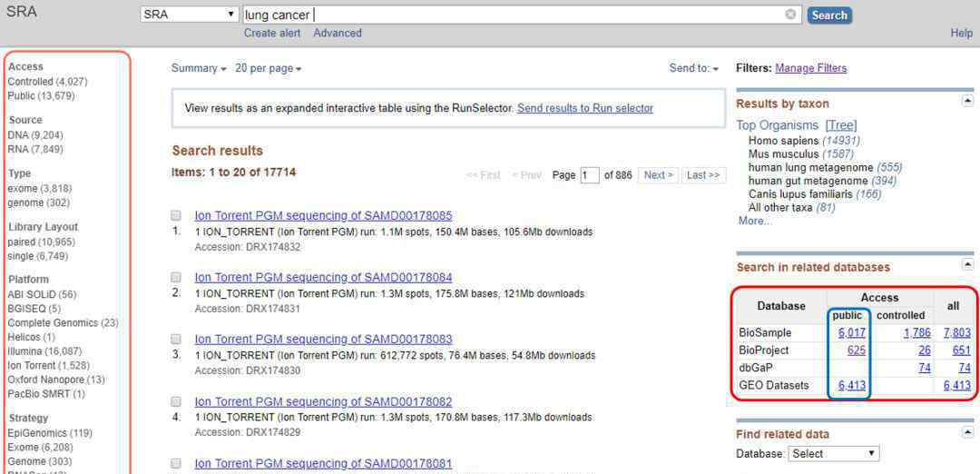Open Ion Torrent PGM sequencing of SAMD00178085
Image resolution: width=980 pixels, height=474 pixels.
[323, 216]
